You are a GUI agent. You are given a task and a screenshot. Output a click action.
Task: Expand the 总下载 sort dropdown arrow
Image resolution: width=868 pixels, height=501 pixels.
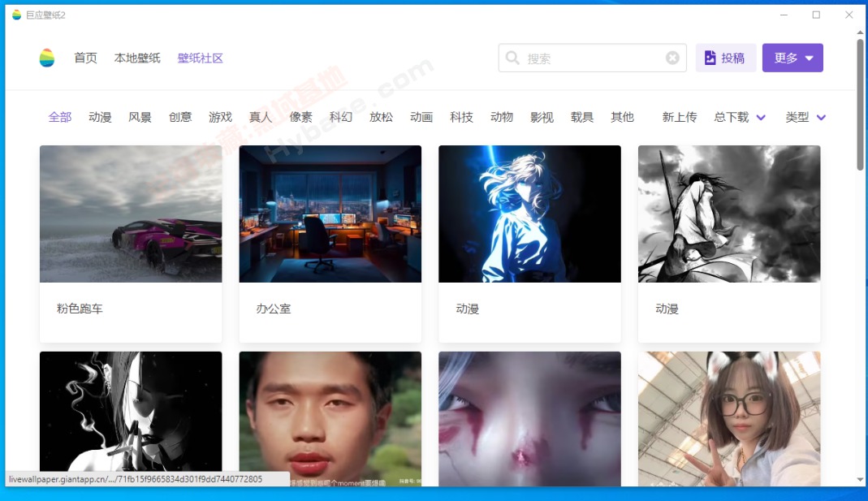coord(761,118)
